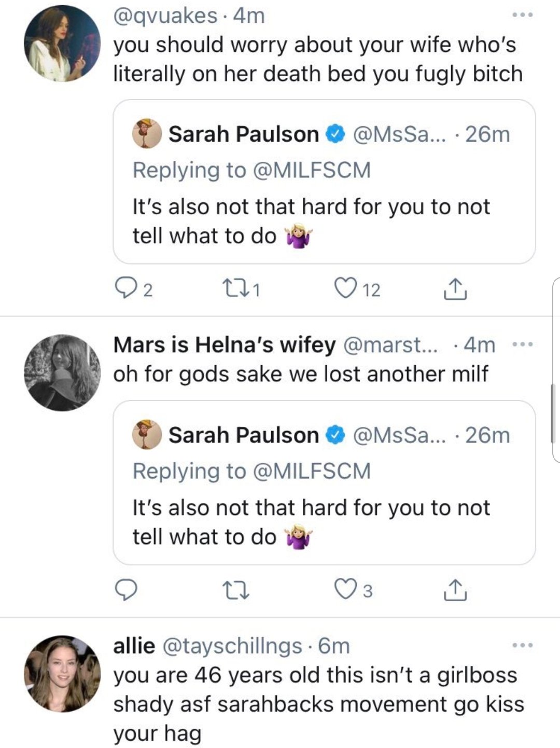Reply to Mars is Helna's wifey tweet

(x=126, y=590)
